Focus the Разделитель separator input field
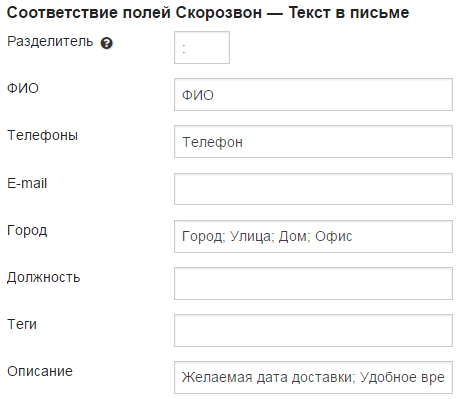The width and height of the screenshot is (460, 399). pyautogui.click(x=202, y=47)
